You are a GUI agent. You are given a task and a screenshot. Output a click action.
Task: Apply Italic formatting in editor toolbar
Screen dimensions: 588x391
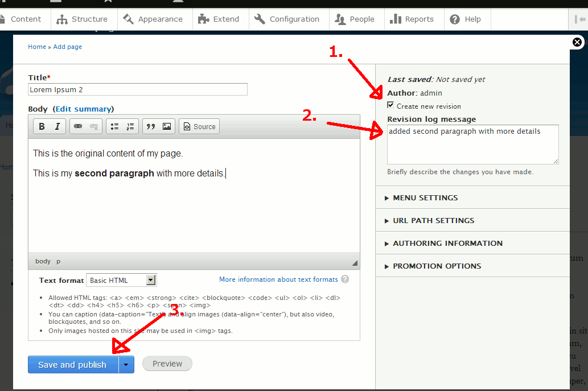[57, 127]
